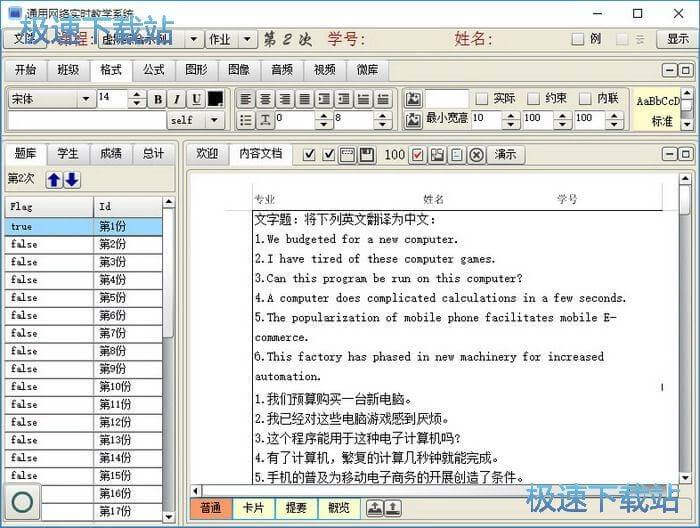This screenshot has width=700, height=528.
Task: Expand the 作业 dropdown
Action: pos(248,39)
